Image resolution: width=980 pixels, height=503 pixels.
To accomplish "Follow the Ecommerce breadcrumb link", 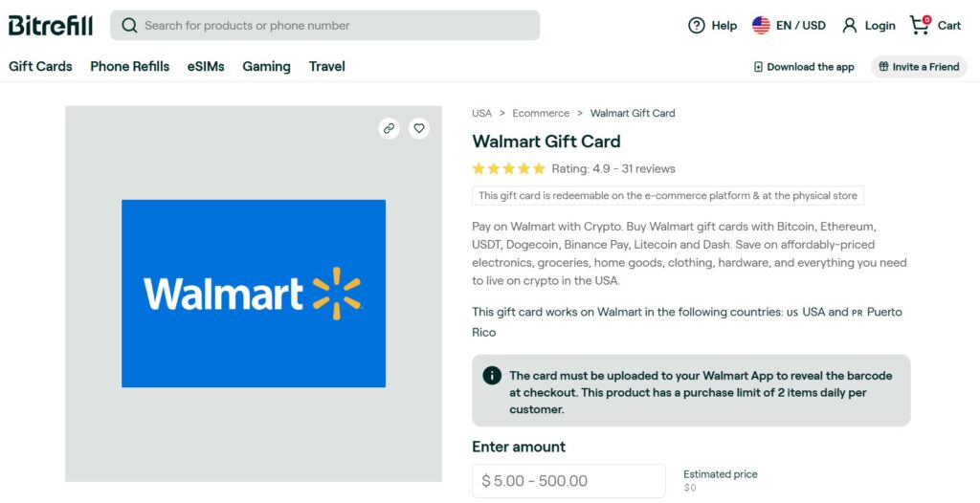I will 541,113.
